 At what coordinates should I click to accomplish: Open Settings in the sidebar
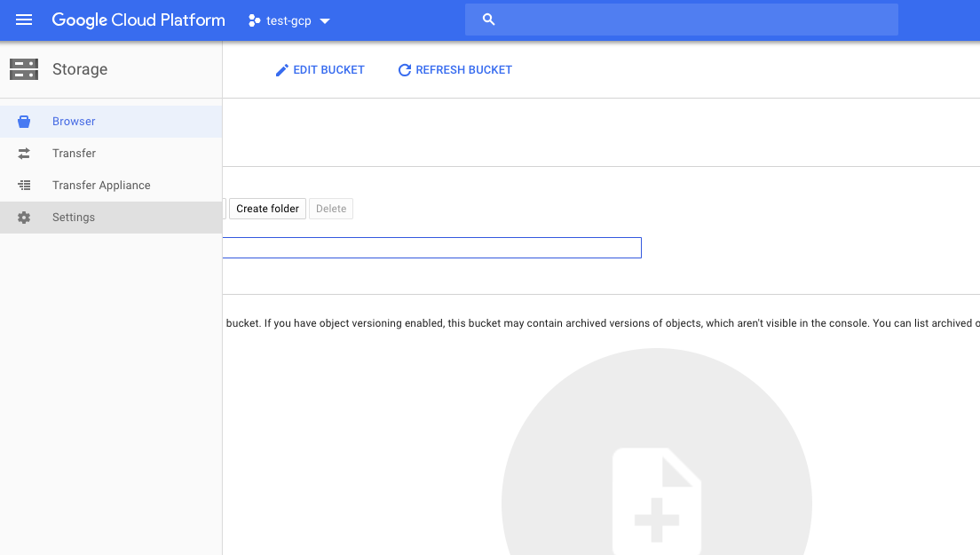[x=111, y=218]
